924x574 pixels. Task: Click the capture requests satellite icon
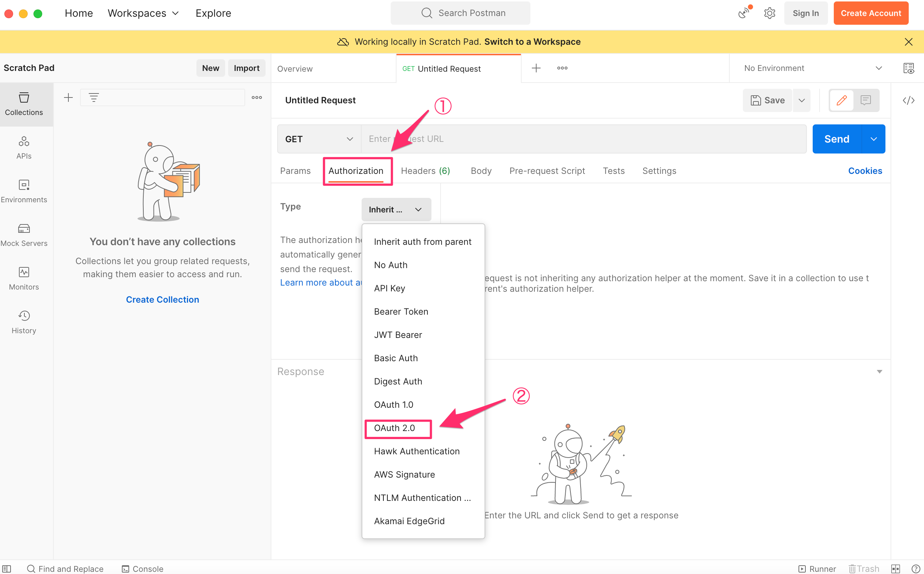745,12
